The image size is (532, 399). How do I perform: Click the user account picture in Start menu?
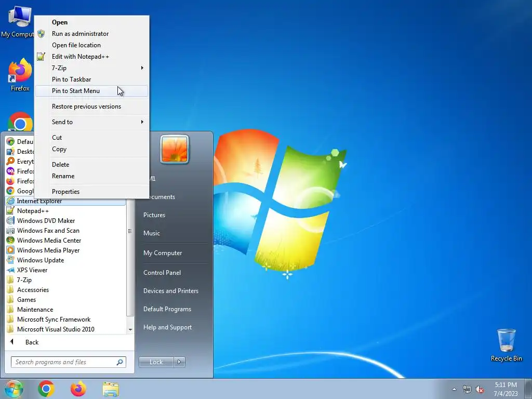click(x=175, y=149)
